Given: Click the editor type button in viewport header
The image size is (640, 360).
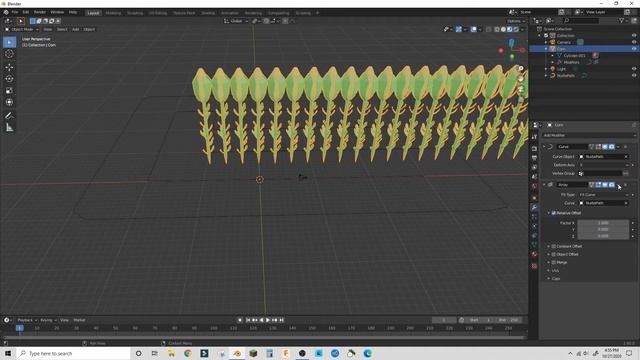Looking at the screenshot, I should click(x=8, y=21).
